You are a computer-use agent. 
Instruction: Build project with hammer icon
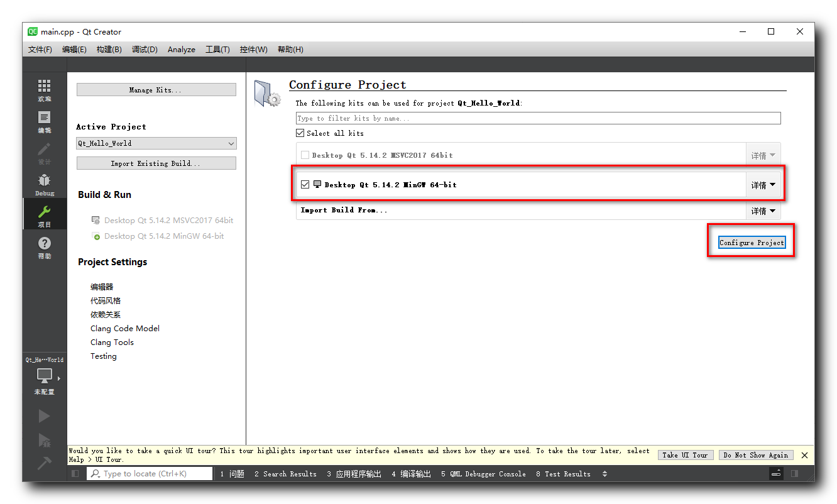44,463
